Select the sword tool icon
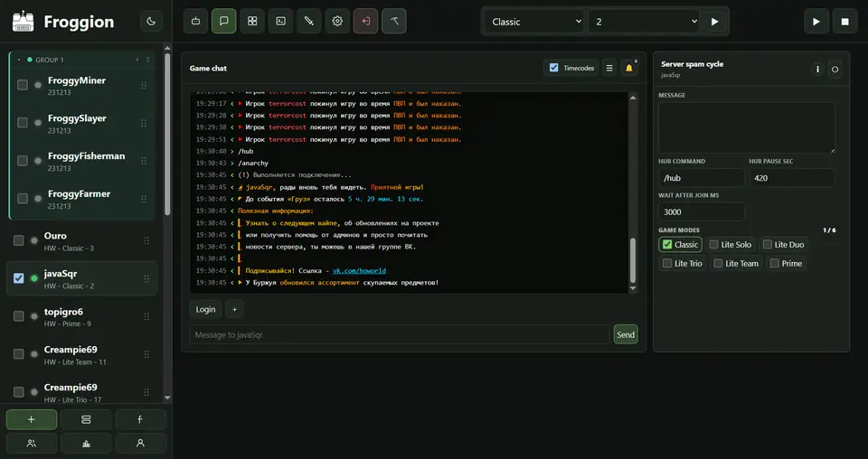 click(x=309, y=21)
